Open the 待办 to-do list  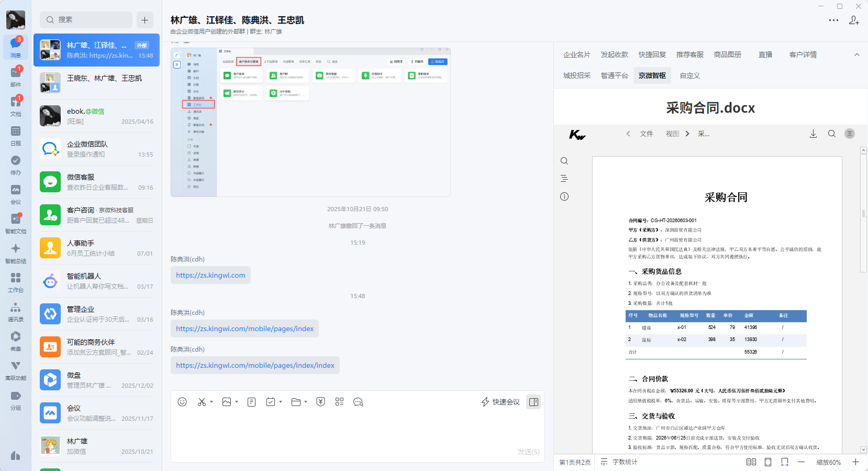pyautogui.click(x=16, y=165)
